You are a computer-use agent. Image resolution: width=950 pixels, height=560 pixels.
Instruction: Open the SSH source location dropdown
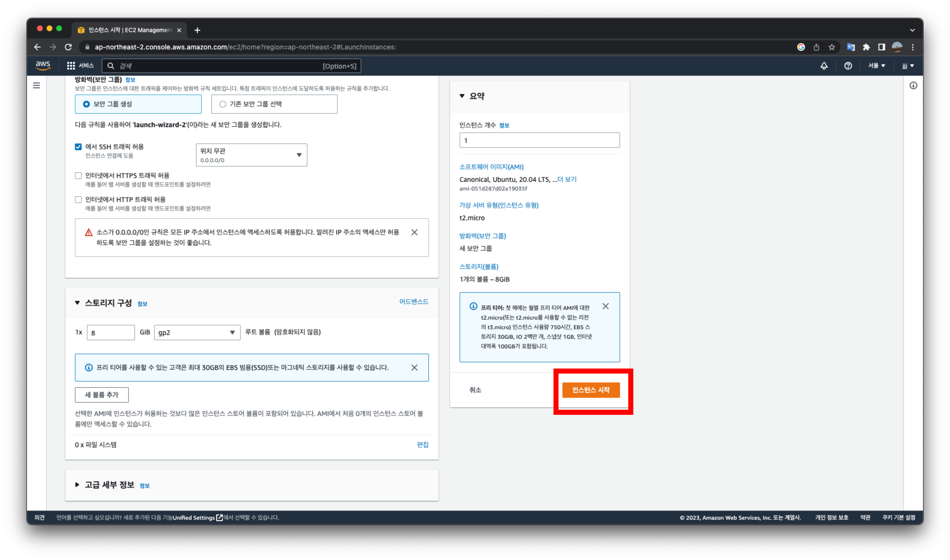251,155
